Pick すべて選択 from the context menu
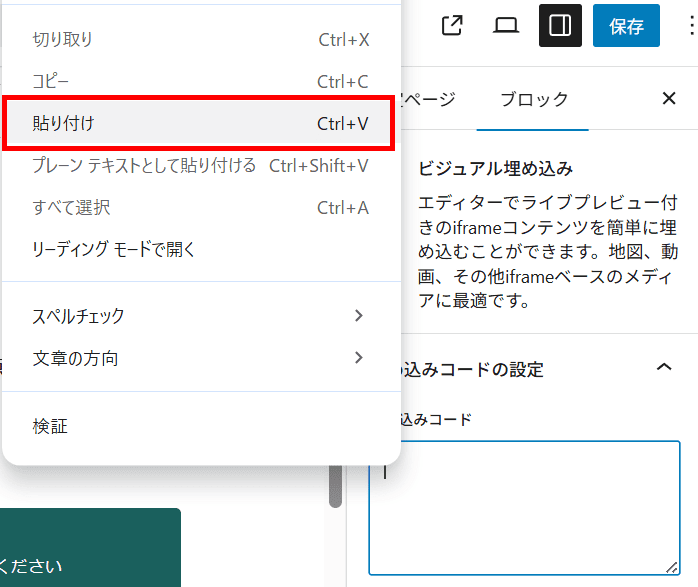The width and height of the screenshot is (698, 587). click(x=200, y=207)
